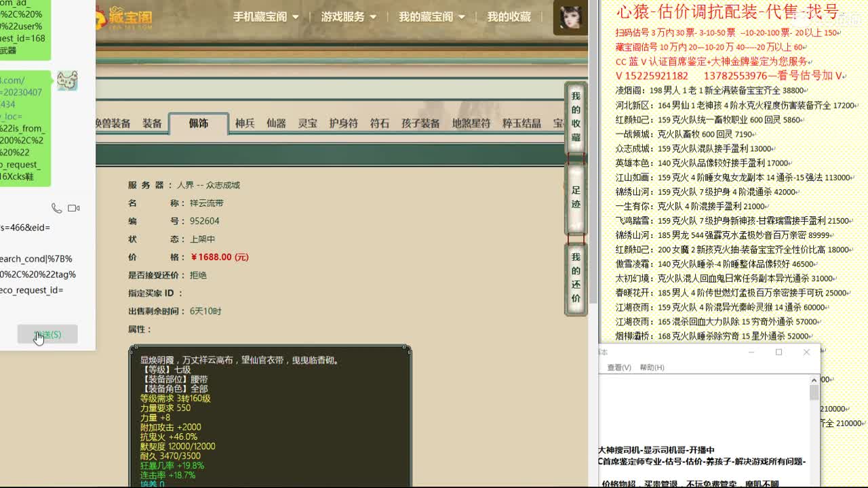
Task: Click the item name 祥云流带
Action: (x=207, y=203)
